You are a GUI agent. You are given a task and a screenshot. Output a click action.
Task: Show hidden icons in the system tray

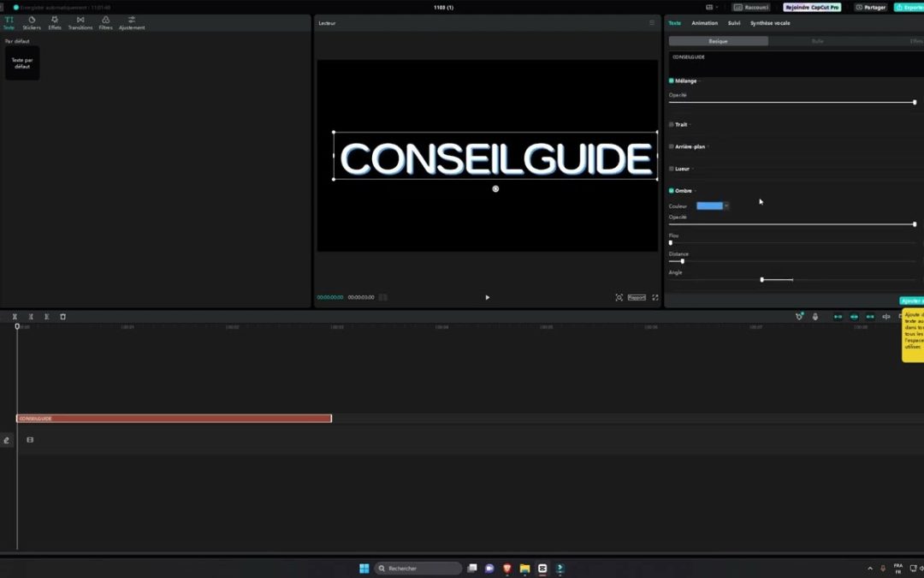(x=870, y=569)
